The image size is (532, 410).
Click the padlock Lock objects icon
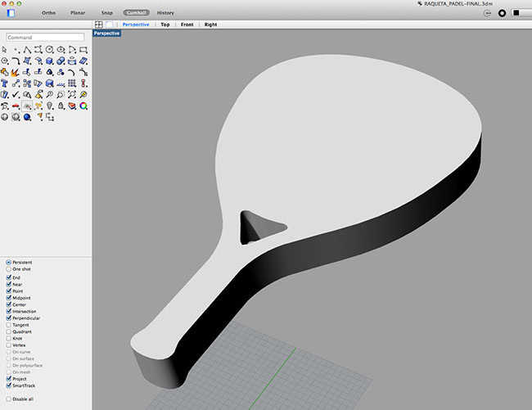click(x=61, y=106)
